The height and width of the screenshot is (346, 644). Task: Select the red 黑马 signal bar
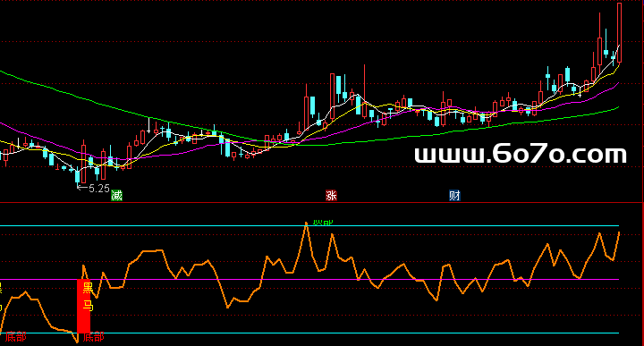(x=83, y=306)
